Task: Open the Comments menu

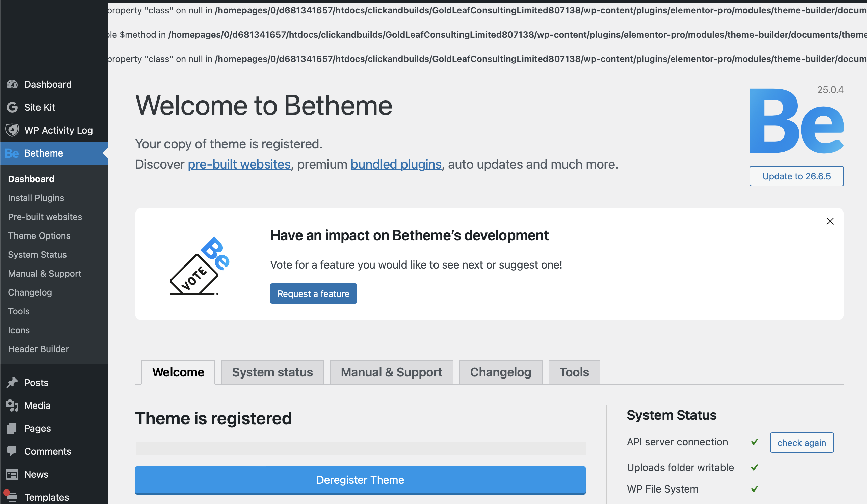Action: 54,451
